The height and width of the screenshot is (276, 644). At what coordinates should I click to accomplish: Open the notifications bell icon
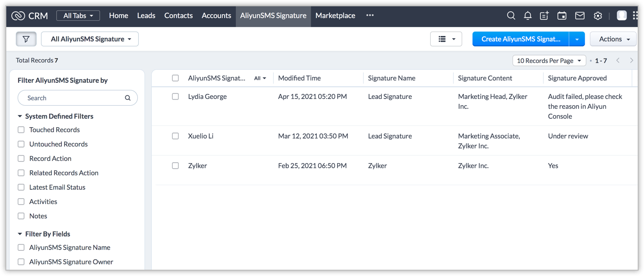coord(528,16)
